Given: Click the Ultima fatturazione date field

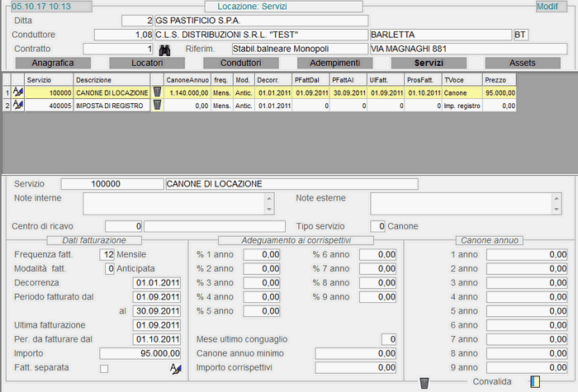Looking at the screenshot, I should click(x=157, y=325).
